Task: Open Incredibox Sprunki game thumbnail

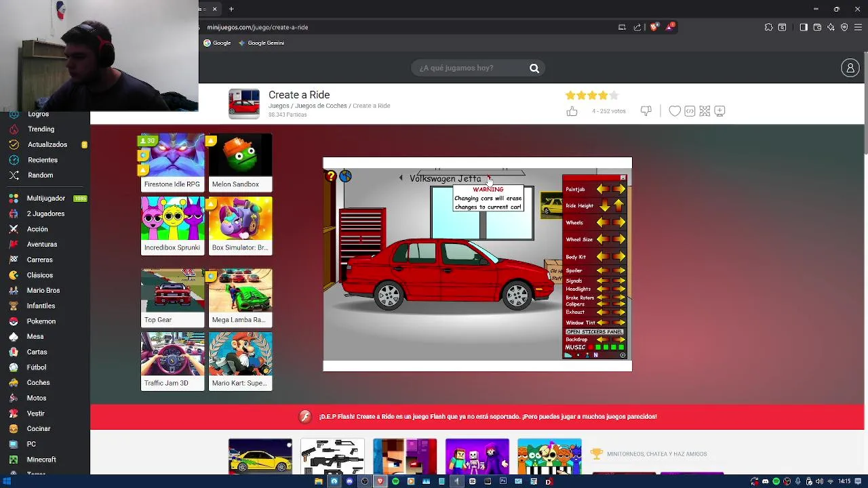Action: (172, 226)
